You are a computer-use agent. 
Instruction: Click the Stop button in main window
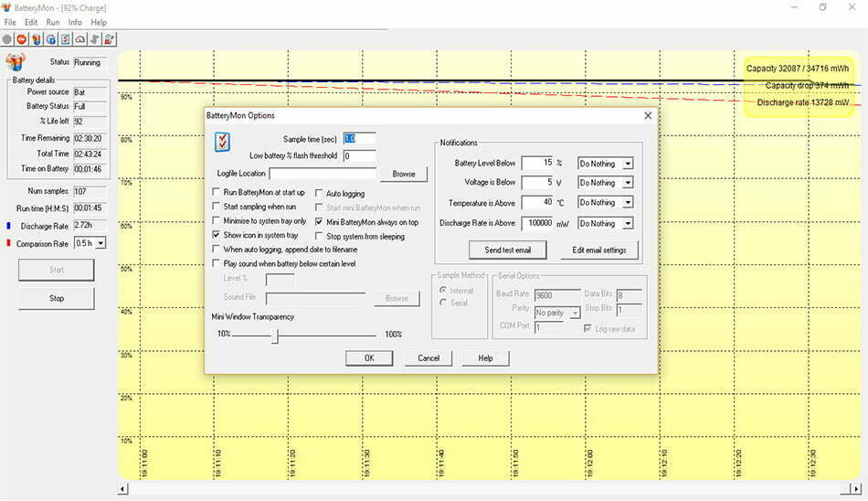pyautogui.click(x=57, y=298)
